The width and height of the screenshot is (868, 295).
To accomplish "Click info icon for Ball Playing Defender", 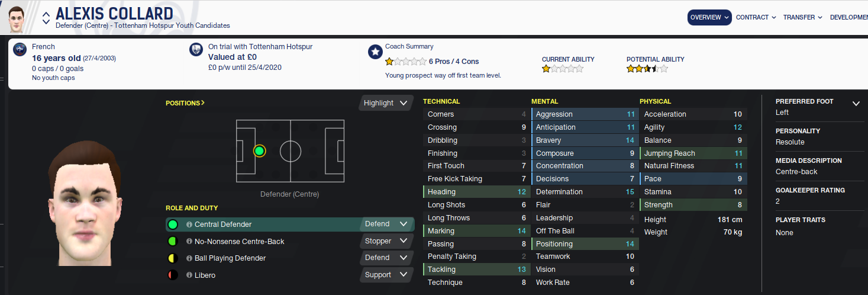I will pos(189,258).
